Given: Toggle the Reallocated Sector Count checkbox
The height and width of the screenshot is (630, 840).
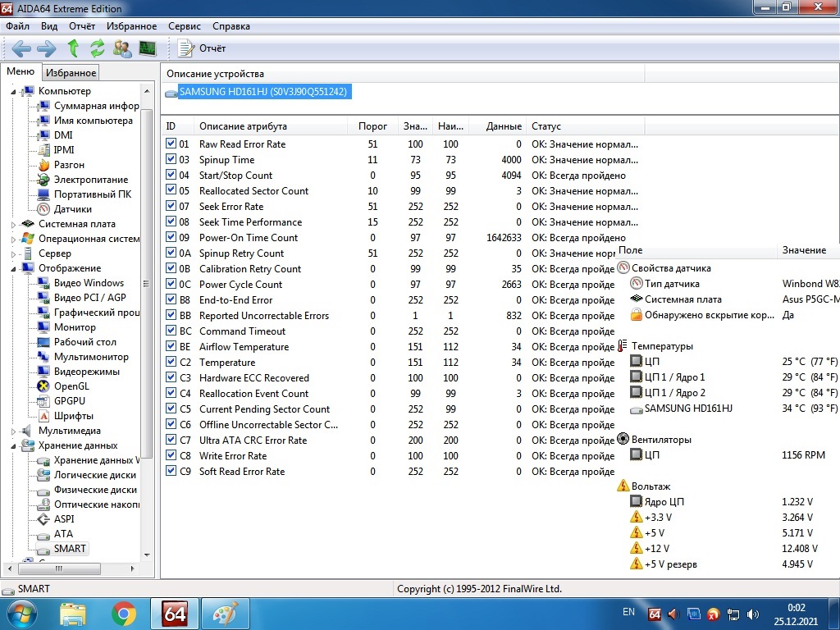Looking at the screenshot, I should 171,191.
